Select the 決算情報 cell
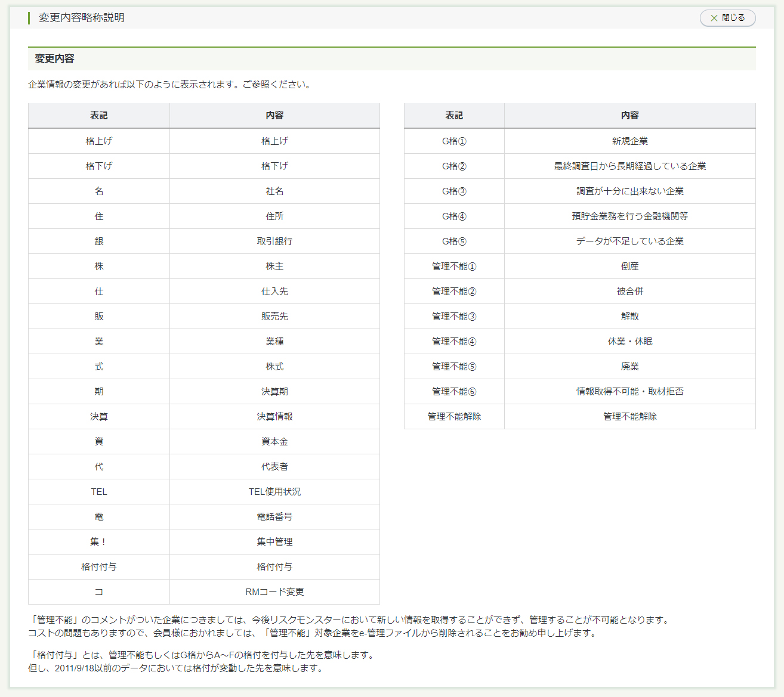The width and height of the screenshot is (784, 697). (x=274, y=417)
